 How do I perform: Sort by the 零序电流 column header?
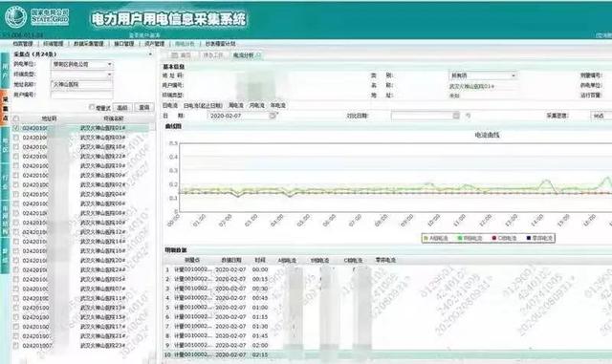pos(385,260)
